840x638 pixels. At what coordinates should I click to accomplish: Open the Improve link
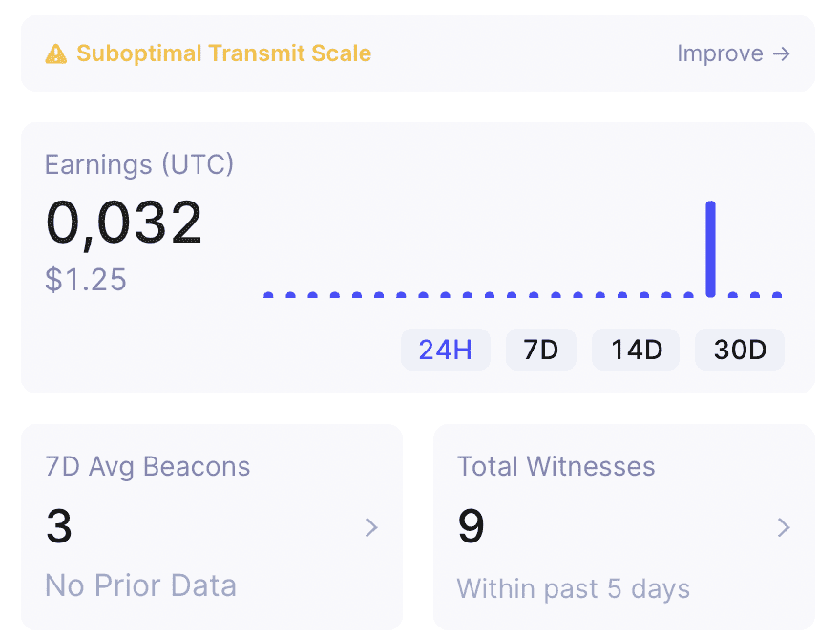click(733, 53)
